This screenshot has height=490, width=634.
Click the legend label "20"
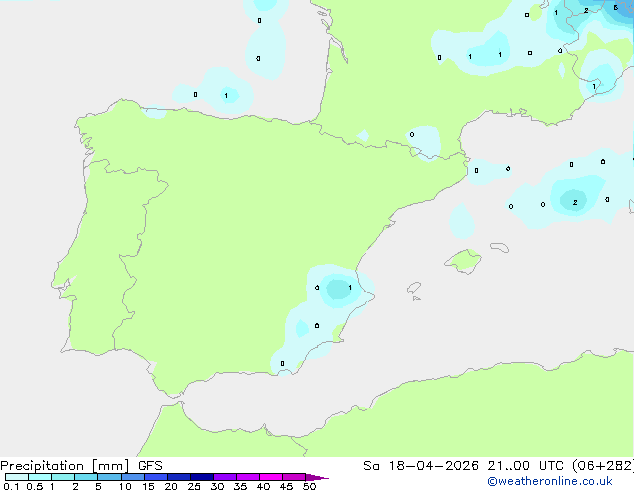(171, 486)
